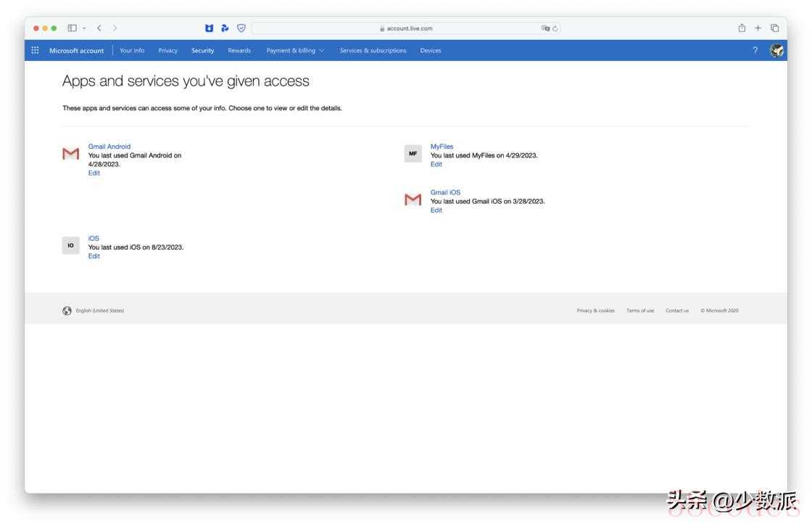
Task: Click the IO iOS app icon
Action: coord(71,245)
